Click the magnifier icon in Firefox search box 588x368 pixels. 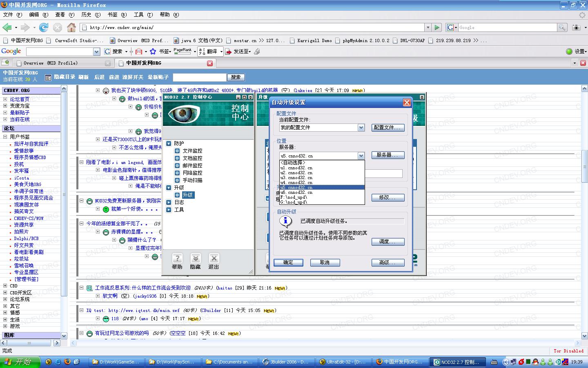[x=562, y=27]
